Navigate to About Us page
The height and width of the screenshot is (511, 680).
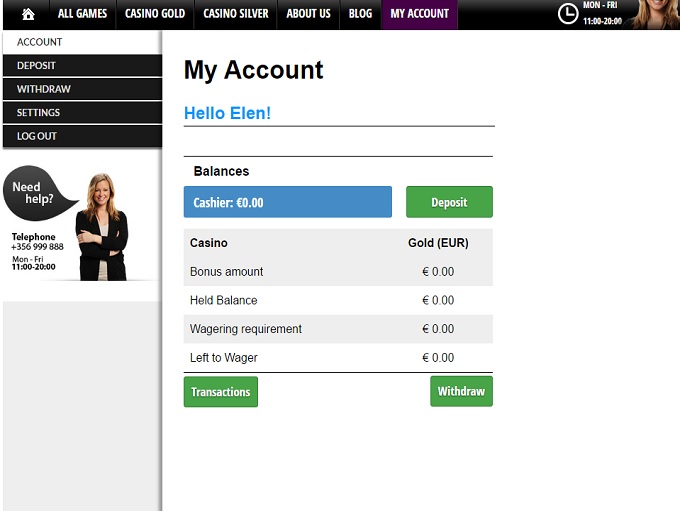308,14
